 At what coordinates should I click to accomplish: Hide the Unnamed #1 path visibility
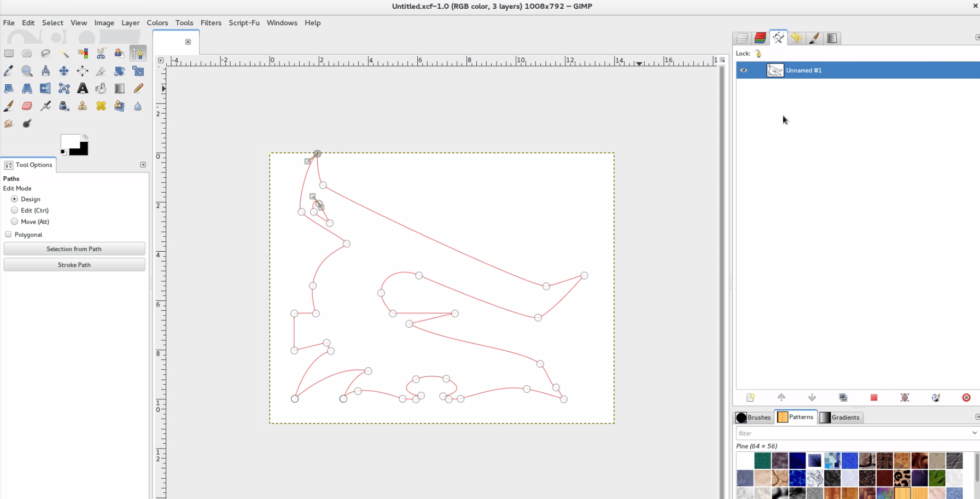click(x=743, y=71)
